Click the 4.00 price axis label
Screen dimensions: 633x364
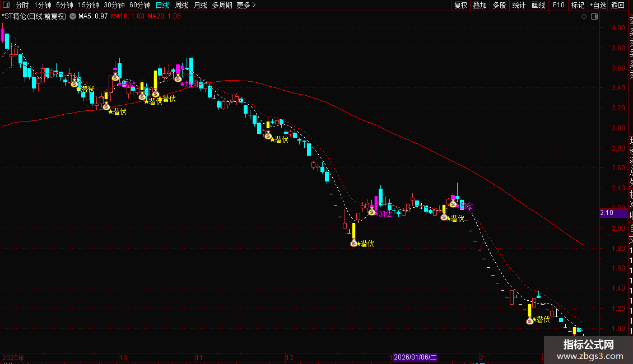pyautogui.click(x=618, y=28)
